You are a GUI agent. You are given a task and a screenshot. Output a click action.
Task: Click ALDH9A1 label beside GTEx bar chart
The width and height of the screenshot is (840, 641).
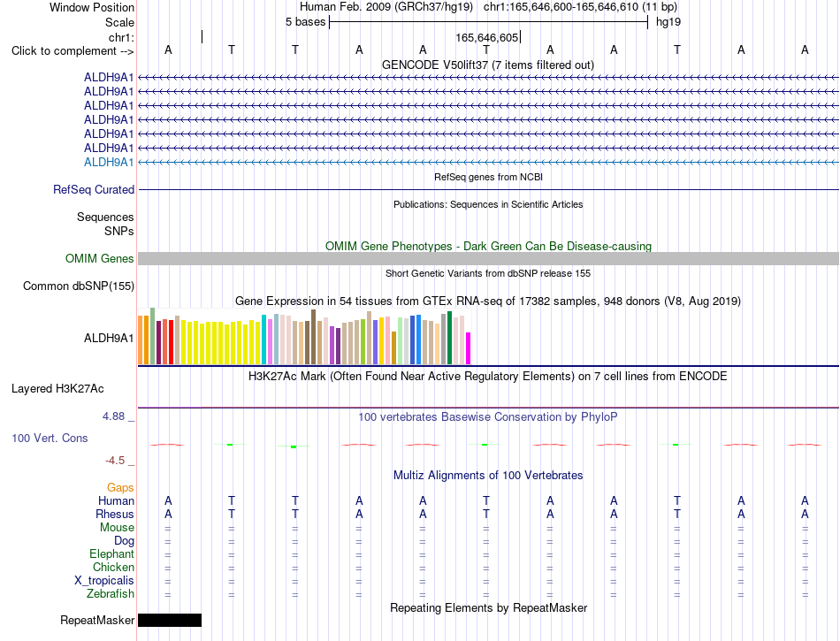point(109,338)
